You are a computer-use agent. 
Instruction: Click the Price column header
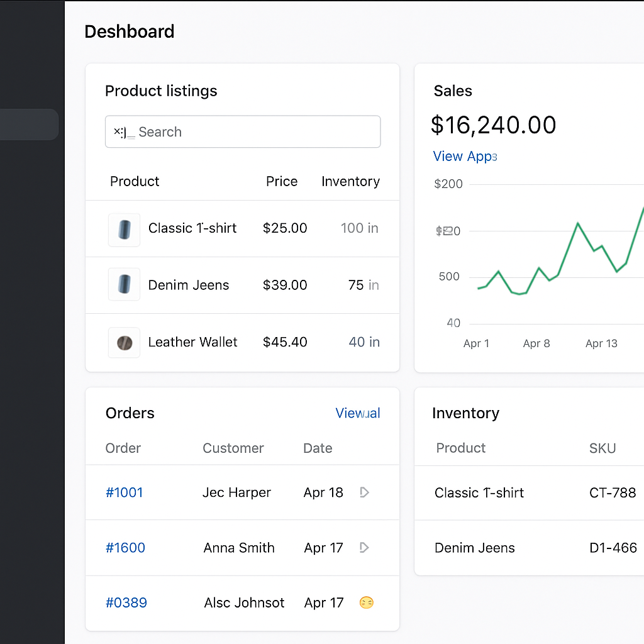(x=282, y=181)
